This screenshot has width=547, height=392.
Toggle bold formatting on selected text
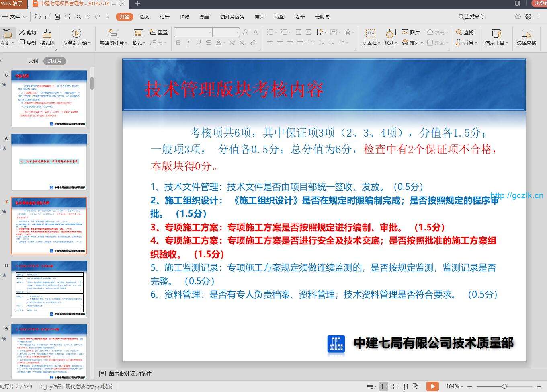point(178,43)
